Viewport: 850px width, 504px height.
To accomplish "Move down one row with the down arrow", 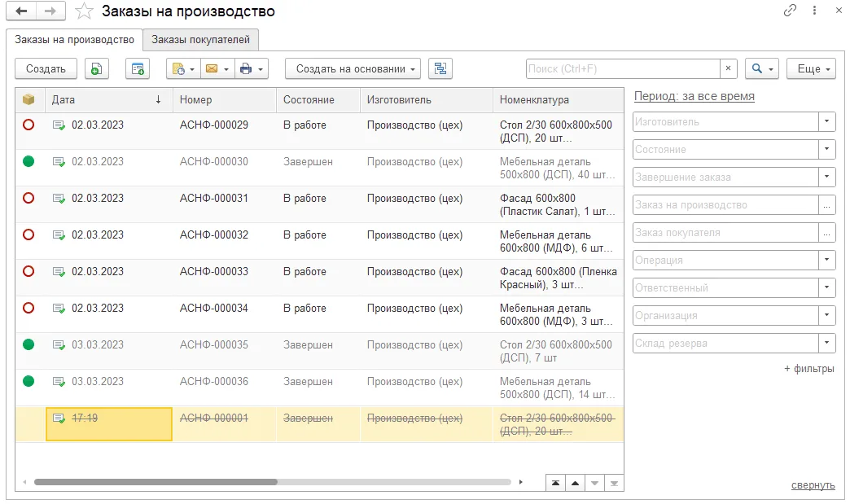I will [x=594, y=483].
